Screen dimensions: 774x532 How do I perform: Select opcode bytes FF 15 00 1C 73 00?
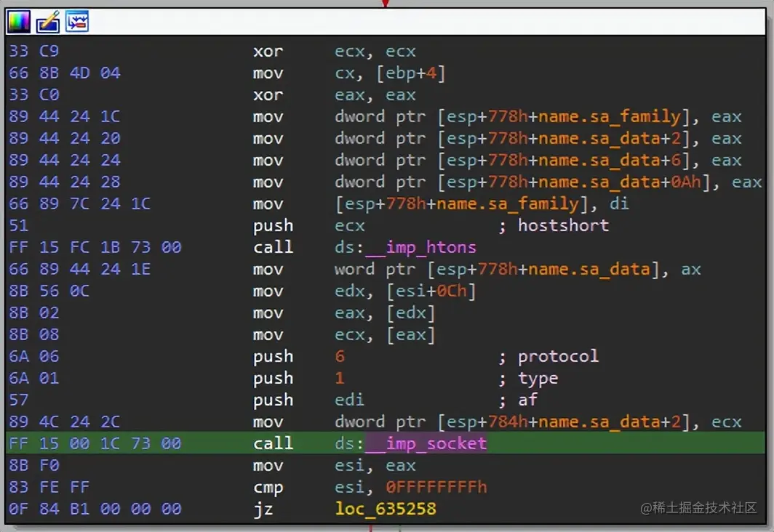95,443
